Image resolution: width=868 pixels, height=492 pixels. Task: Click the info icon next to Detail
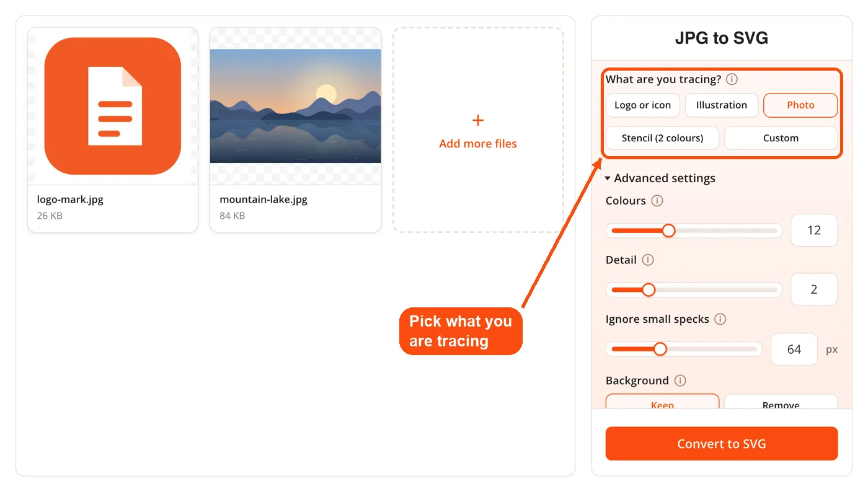pyautogui.click(x=648, y=260)
